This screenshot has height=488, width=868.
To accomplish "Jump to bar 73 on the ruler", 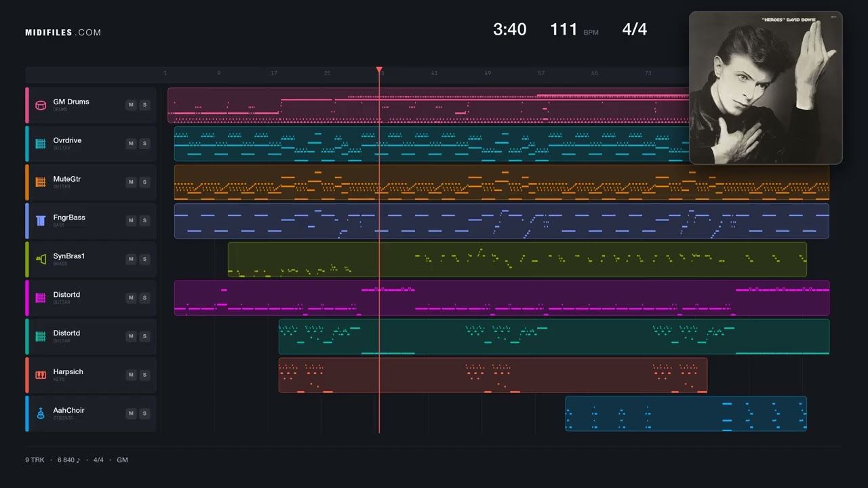I will coord(648,73).
